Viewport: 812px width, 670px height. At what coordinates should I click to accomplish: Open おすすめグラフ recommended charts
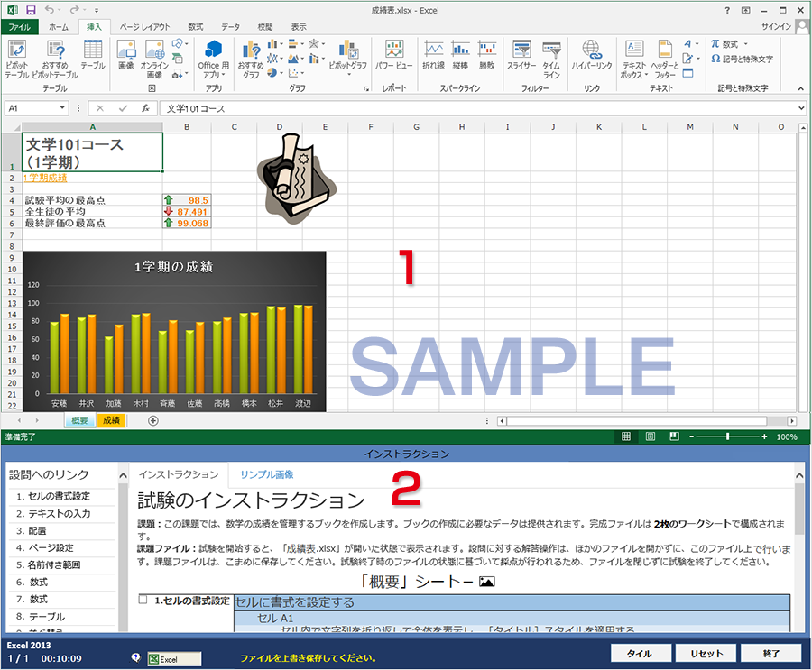point(251,59)
